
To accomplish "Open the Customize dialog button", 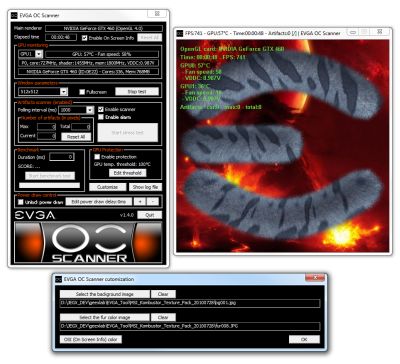I will tap(107, 187).
